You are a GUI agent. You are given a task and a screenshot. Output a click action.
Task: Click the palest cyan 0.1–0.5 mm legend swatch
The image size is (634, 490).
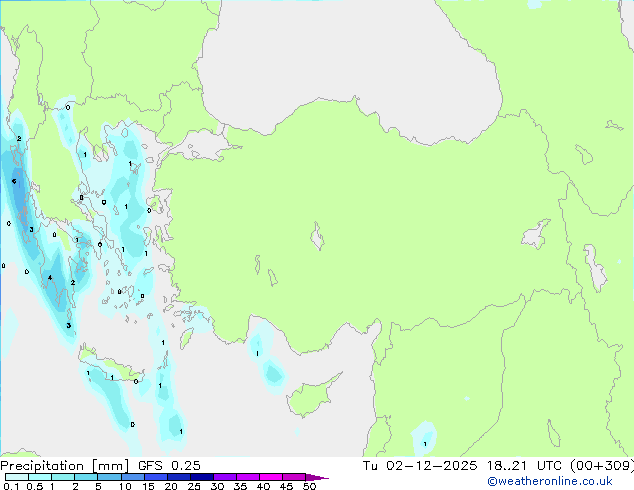point(17,477)
